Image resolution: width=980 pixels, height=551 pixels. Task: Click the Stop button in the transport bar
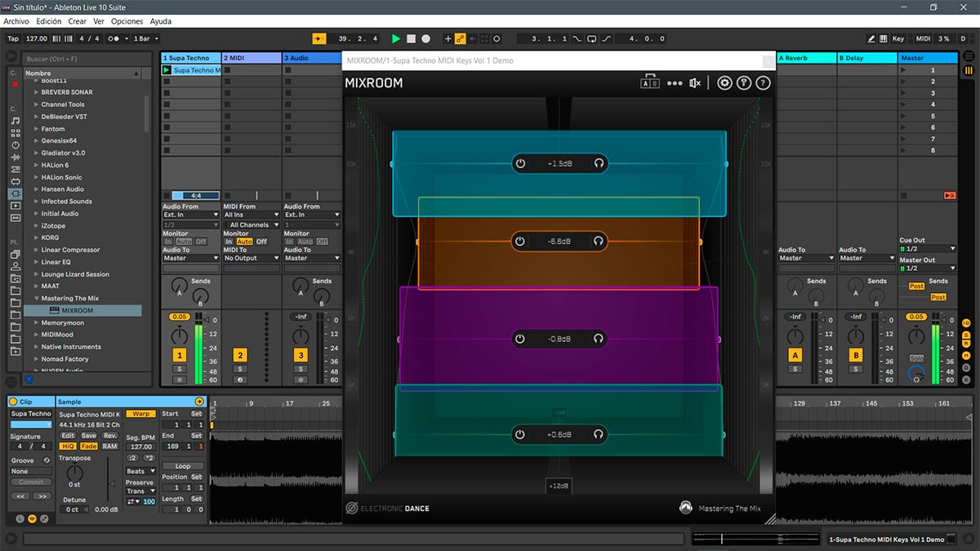click(411, 38)
